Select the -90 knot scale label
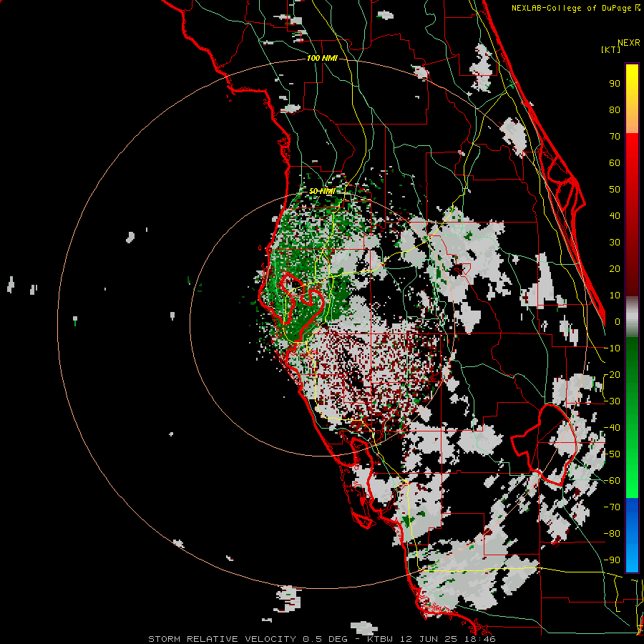 point(612,560)
